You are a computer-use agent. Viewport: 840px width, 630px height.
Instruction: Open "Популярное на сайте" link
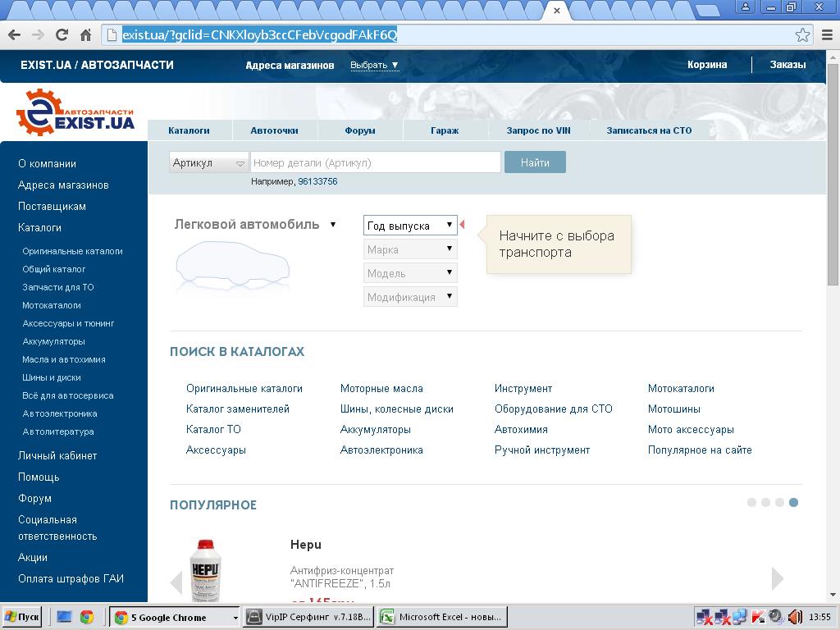pos(700,450)
